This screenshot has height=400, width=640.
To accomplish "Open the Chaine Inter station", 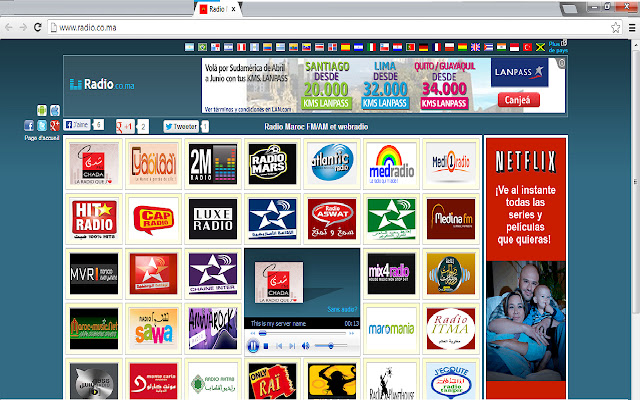I will tap(213, 274).
